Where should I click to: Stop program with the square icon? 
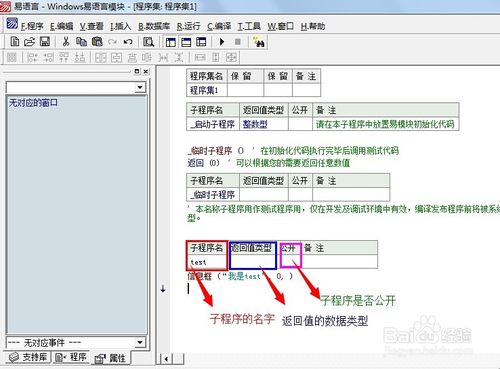point(238,42)
